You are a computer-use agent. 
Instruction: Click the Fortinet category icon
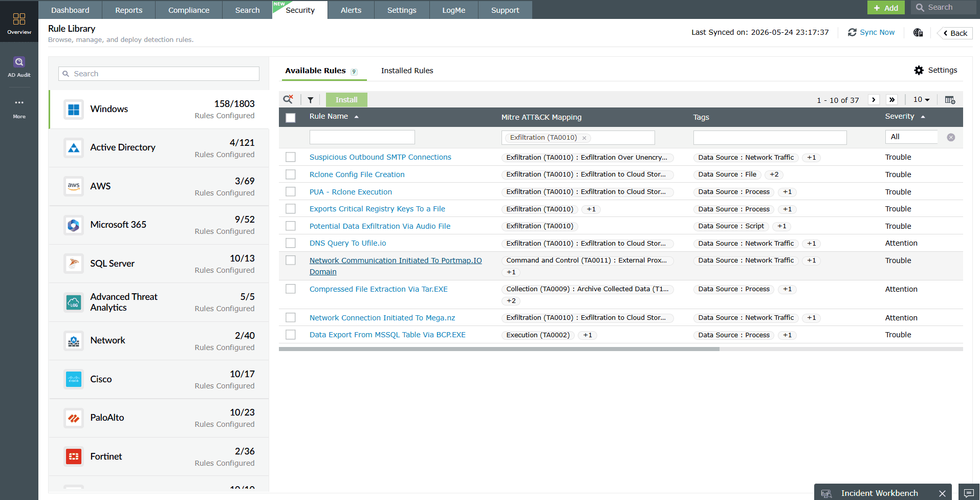coord(74,456)
